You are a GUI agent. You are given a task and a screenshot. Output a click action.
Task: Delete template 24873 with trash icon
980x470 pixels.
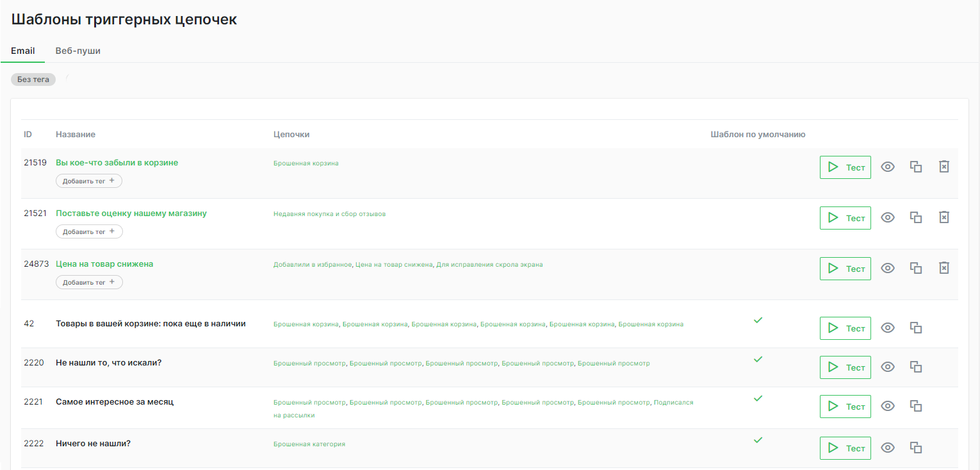tap(943, 268)
